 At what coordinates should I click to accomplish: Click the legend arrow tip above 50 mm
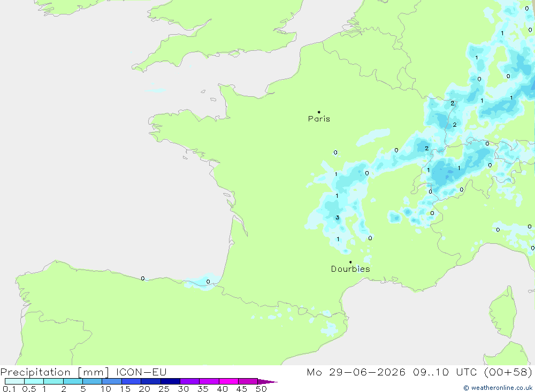pyautogui.click(x=267, y=382)
